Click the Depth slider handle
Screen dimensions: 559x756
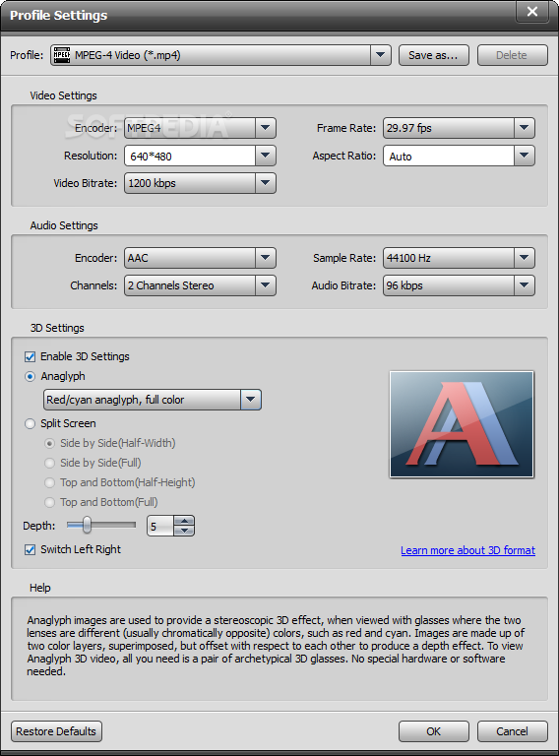(87, 525)
